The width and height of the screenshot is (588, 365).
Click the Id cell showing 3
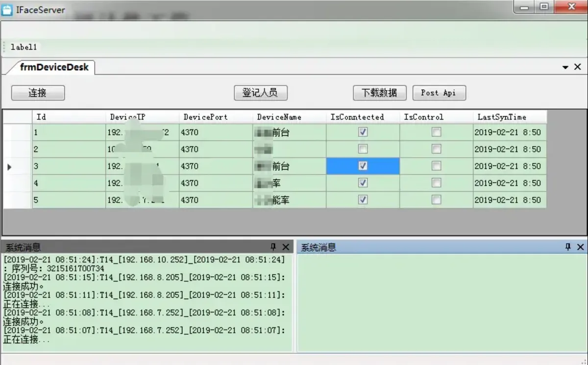[x=69, y=166]
